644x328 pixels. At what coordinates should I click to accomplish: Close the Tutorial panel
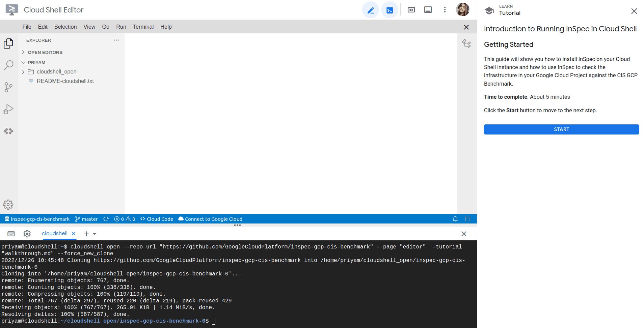coord(634,11)
